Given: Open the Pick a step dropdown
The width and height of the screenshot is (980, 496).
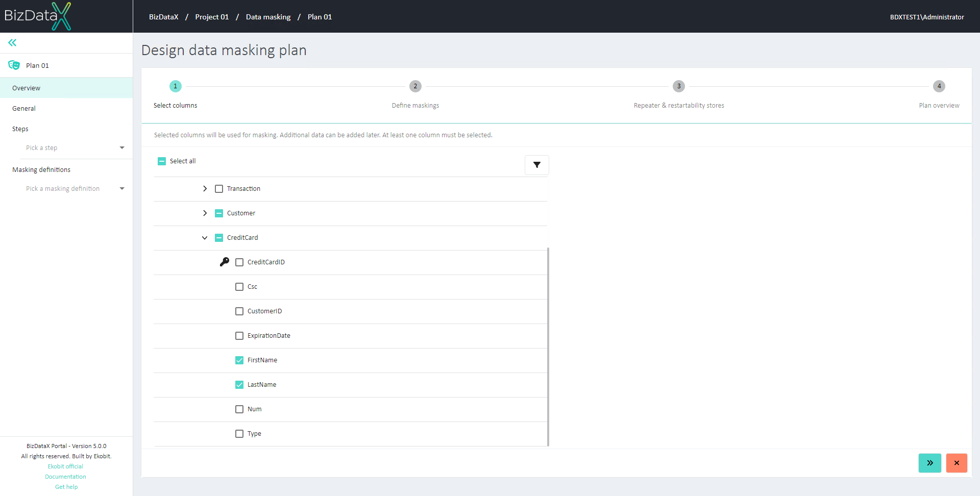Looking at the screenshot, I should pos(75,148).
